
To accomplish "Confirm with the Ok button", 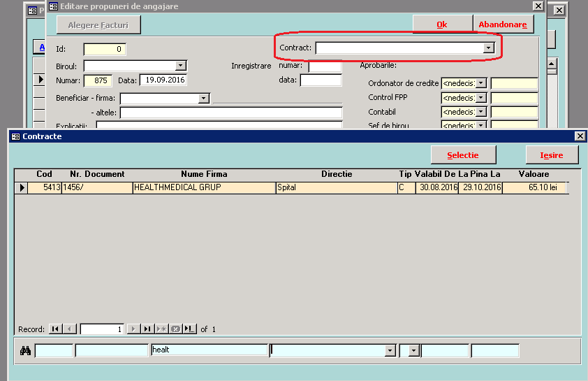I will [x=441, y=24].
